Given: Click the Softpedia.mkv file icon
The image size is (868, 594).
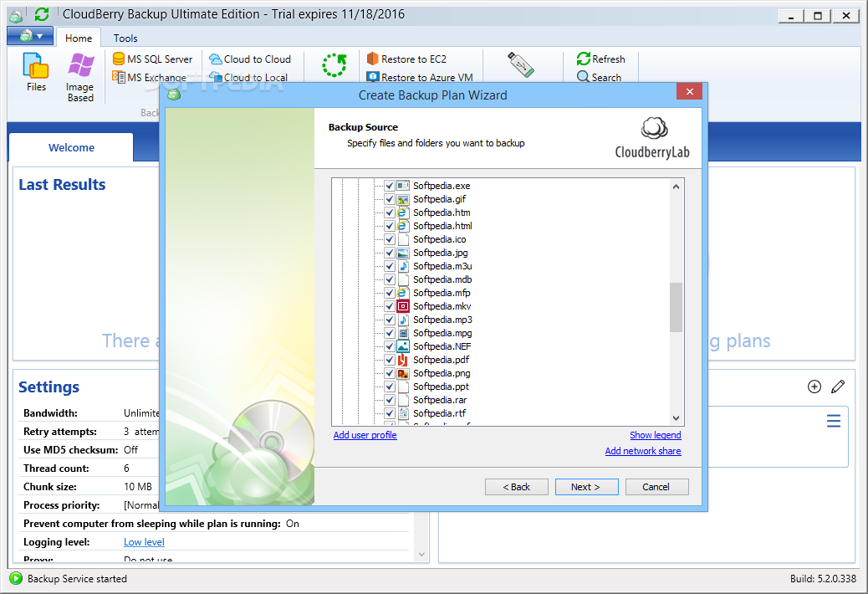Looking at the screenshot, I should point(403,306).
